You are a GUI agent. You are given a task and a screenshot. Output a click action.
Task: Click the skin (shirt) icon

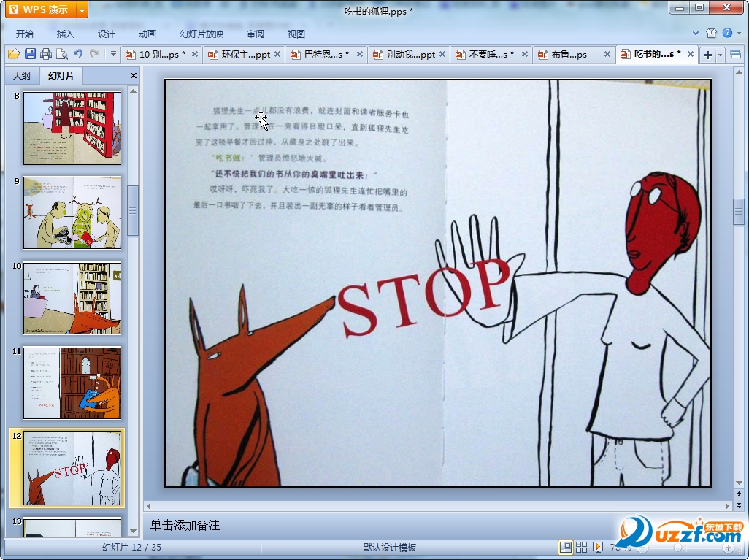(712, 33)
